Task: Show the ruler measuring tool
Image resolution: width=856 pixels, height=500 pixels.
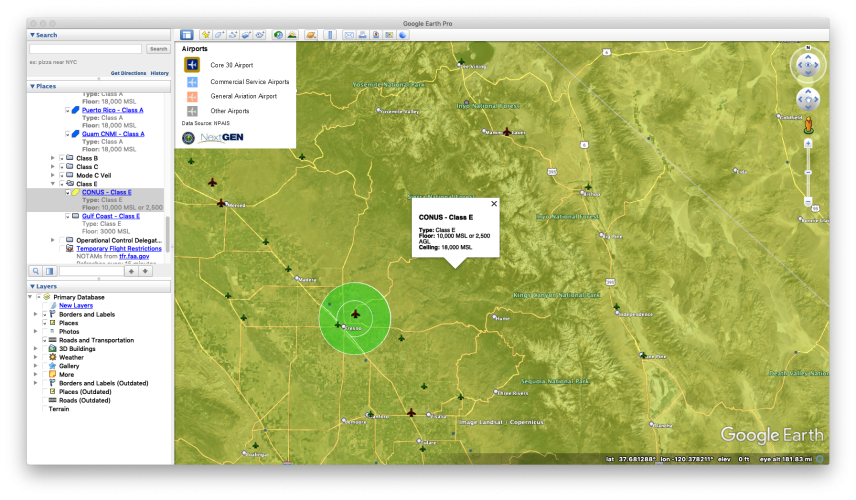Action: point(330,35)
